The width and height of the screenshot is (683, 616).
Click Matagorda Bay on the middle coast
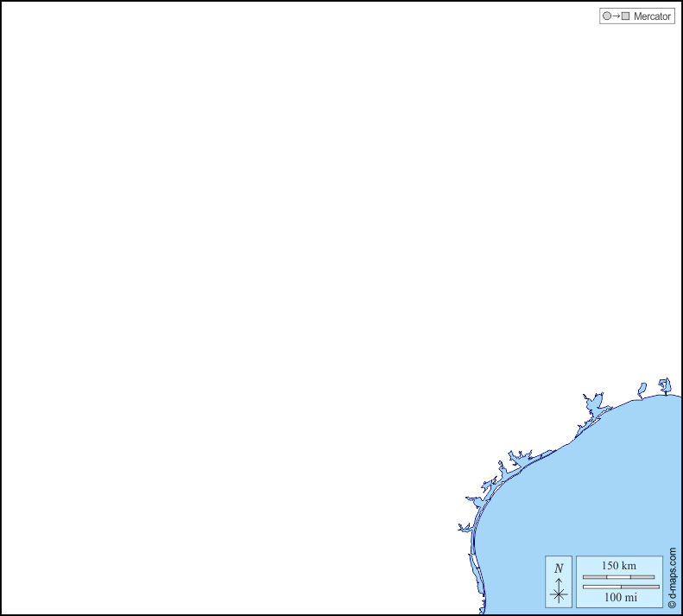[x=518, y=457]
